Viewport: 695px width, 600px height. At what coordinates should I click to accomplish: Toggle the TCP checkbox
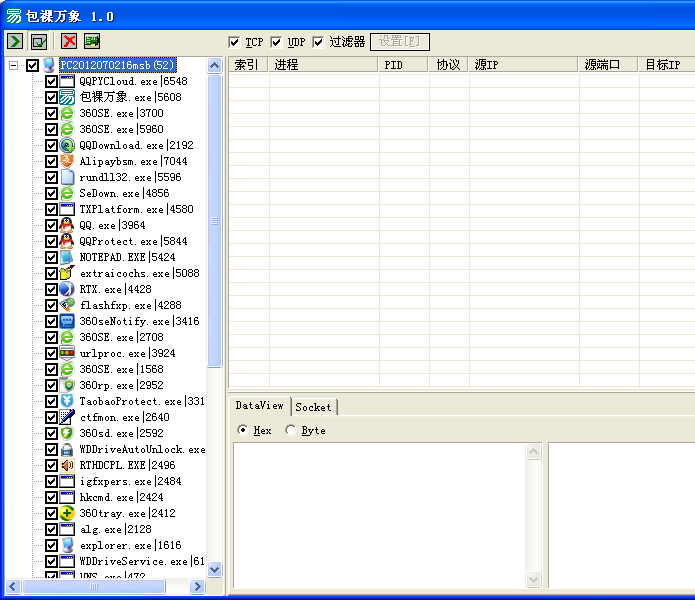[x=234, y=42]
